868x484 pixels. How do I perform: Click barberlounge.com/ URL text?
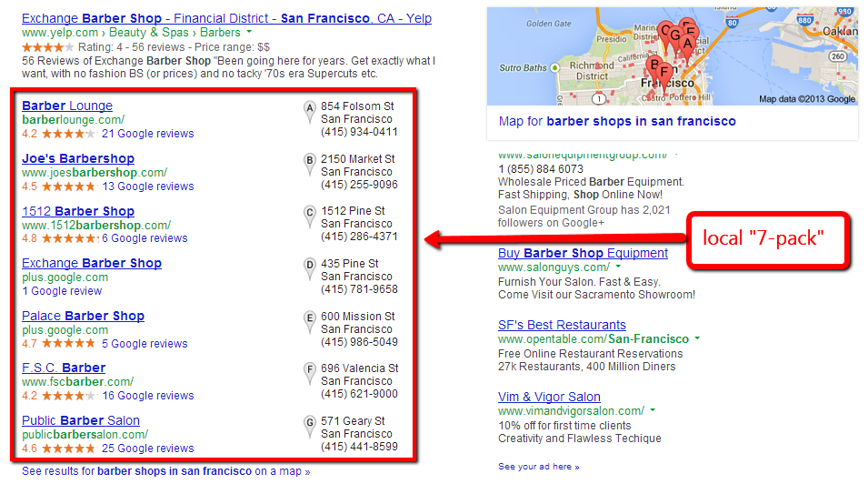pyautogui.click(x=73, y=120)
